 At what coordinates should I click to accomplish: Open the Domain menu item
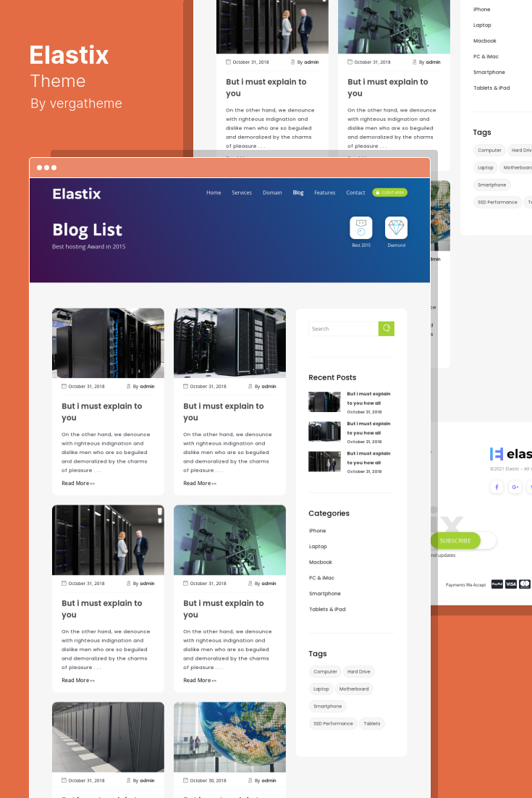pyautogui.click(x=272, y=193)
